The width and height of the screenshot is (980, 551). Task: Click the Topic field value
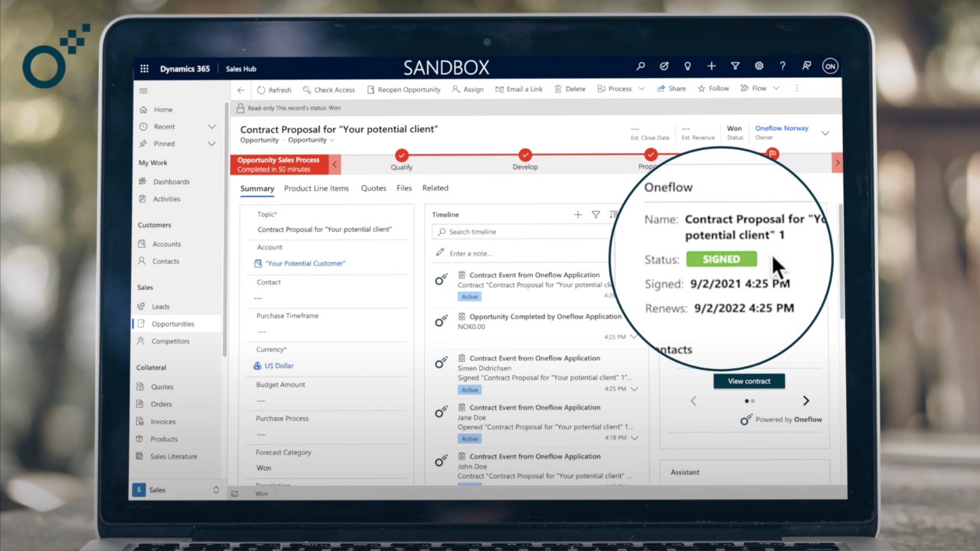tap(325, 230)
